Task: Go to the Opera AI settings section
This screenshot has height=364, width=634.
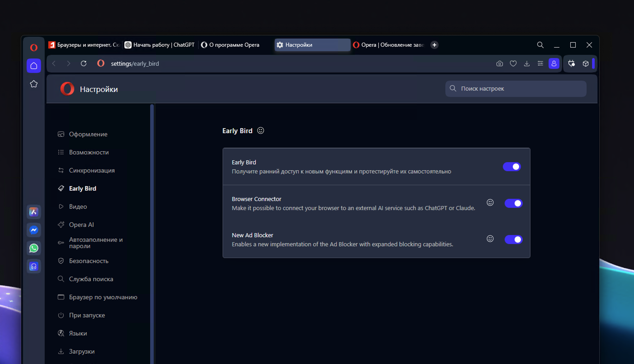Action: 81,225
